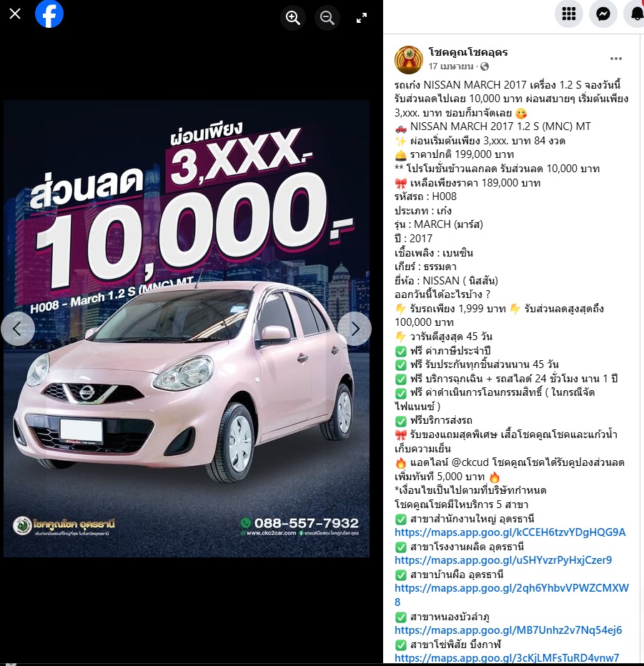The image size is (644, 666).
Task: Go to previous photo arrow
Action: [x=17, y=329]
